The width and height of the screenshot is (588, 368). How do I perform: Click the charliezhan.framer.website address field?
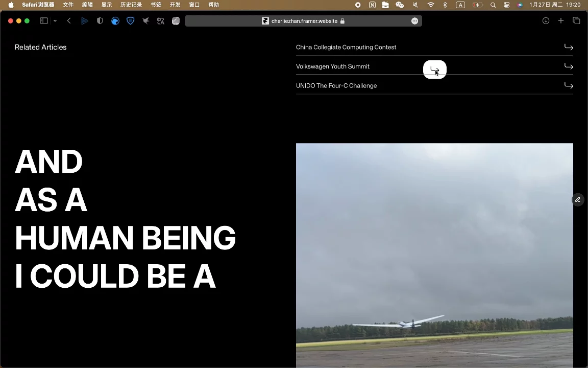pyautogui.click(x=303, y=21)
